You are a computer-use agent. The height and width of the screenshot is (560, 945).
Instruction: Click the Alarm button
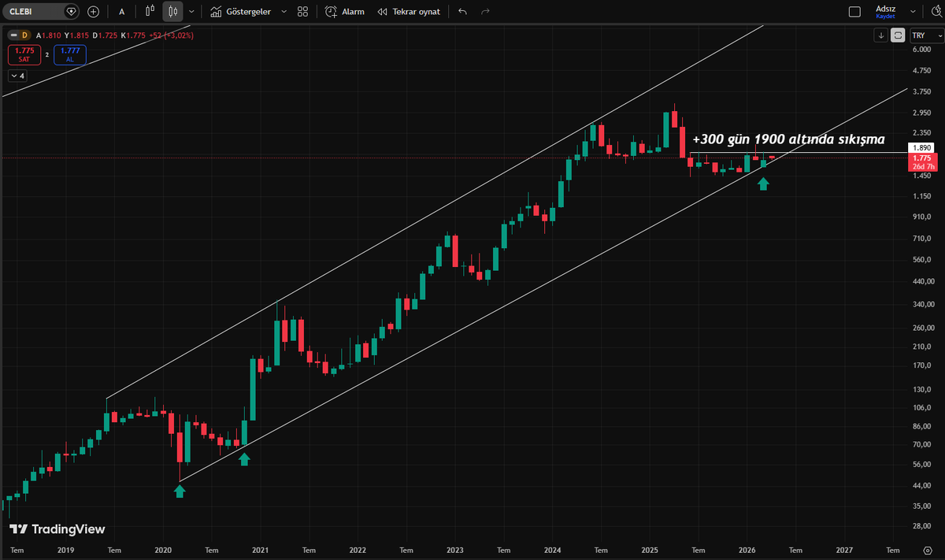345,12
